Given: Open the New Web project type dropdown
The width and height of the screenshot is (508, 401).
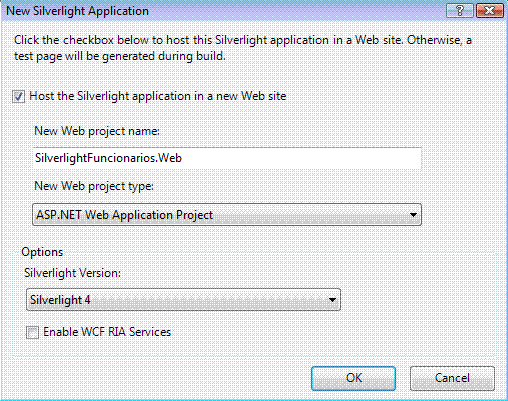Looking at the screenshot, I should (x=227, y=215).
